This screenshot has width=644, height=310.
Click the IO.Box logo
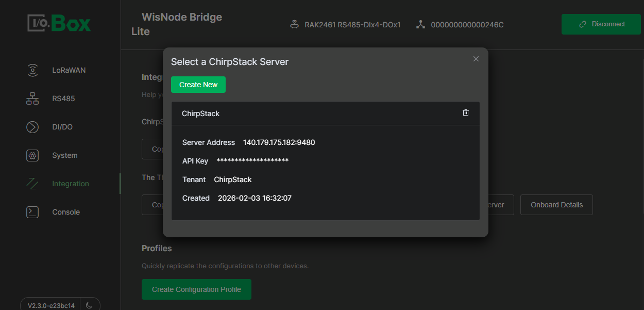pos(58,24)
